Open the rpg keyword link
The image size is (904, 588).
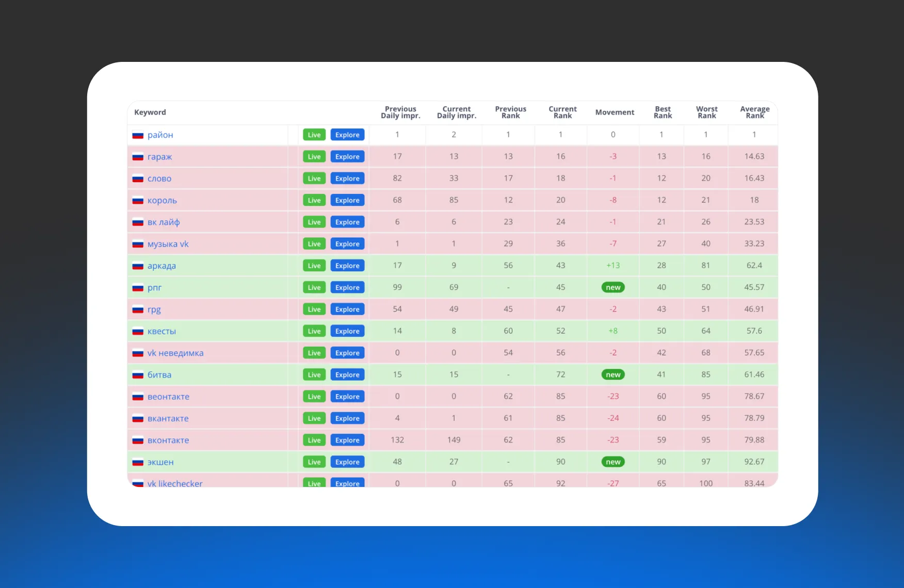coord(154,309)
